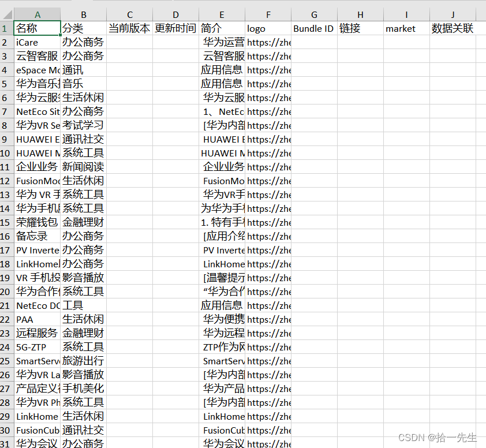Select the iCare name cell
Viewport: 486px width, 448px height.
37,42
